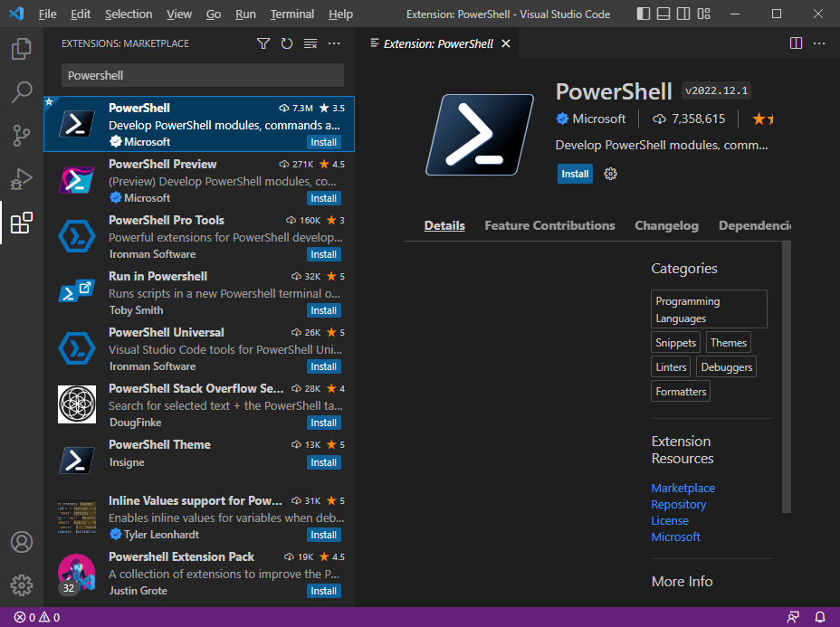Open the Explorer view in the activity bar
This screenshot has height=627, width=840.
[x=22, y=49]
